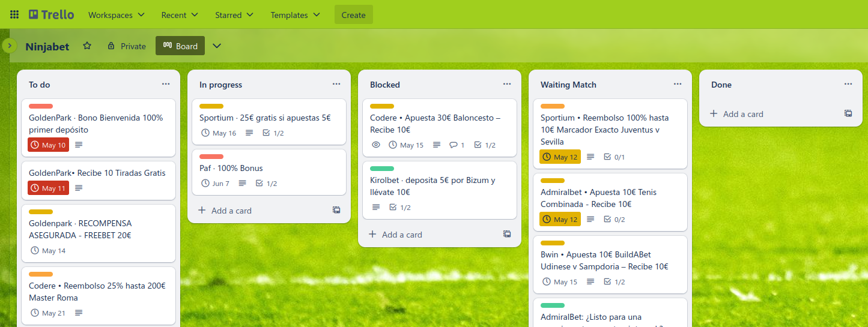Toggle the May 14 due date badge
Viewport: 868px width, 327px height.
pos(48,250)
